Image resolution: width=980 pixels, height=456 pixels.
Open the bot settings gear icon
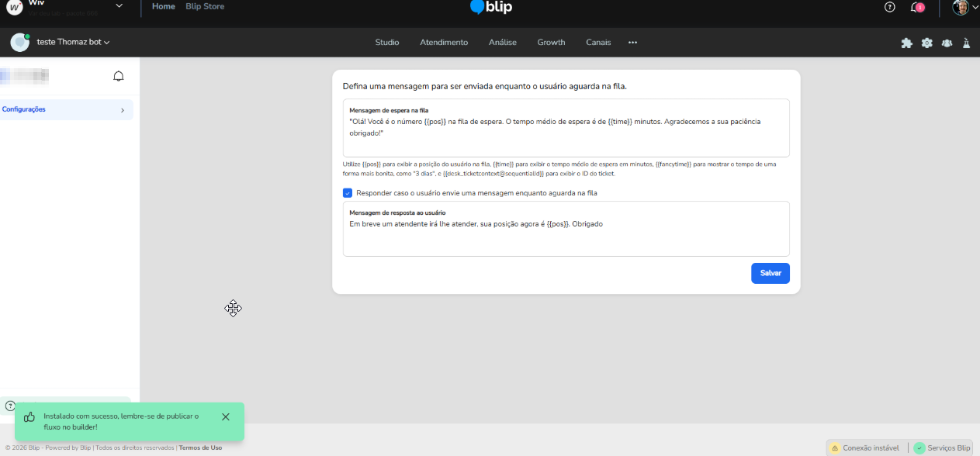[x=926, y=43]
